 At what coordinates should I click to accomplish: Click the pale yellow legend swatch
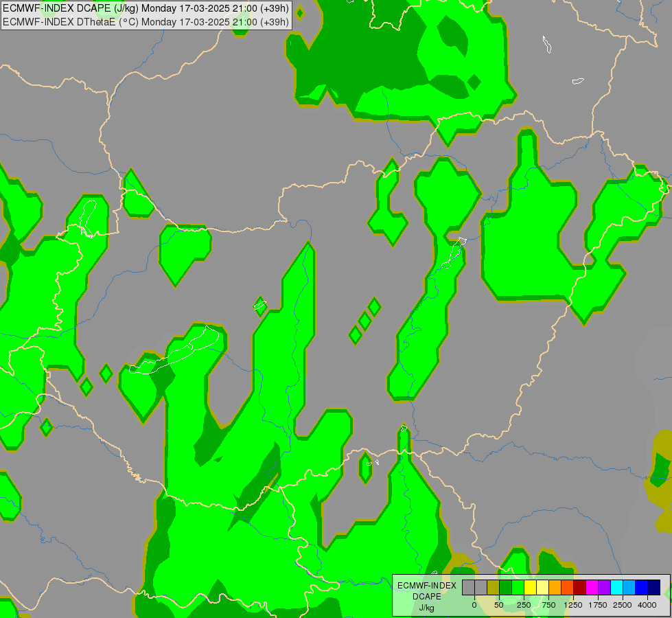point(542,587)
